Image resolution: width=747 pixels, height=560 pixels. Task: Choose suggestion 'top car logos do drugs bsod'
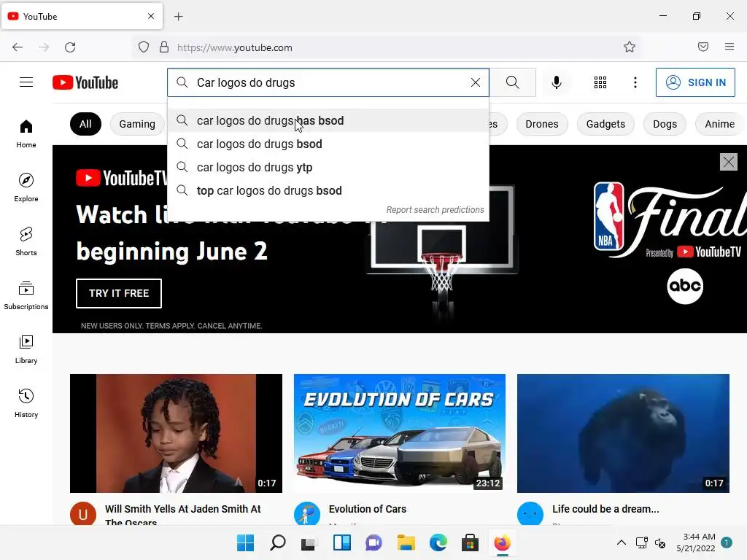(x=328, y=190)
